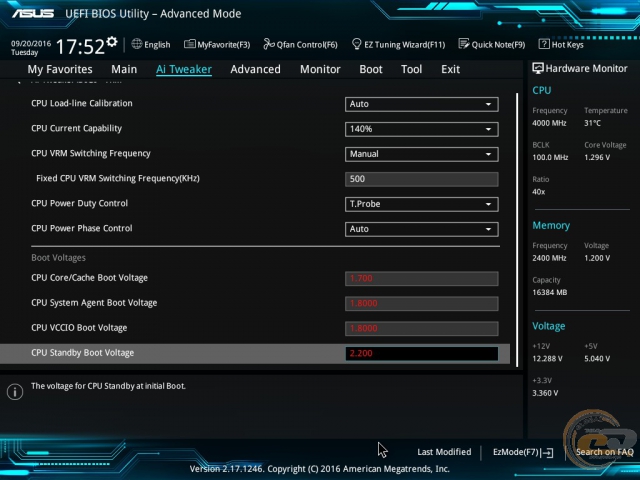Open CPU Power Phase Control dropdown
This screenshot has height=480, width=640.
pos(421,229)
